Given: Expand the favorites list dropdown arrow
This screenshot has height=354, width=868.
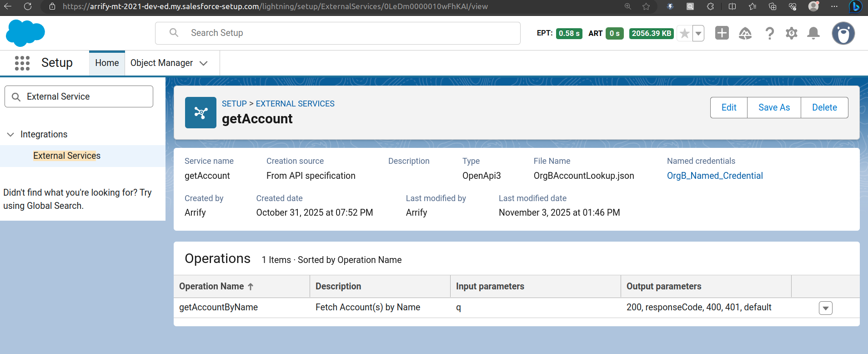Looking at the screenshot, I should 698,33.
